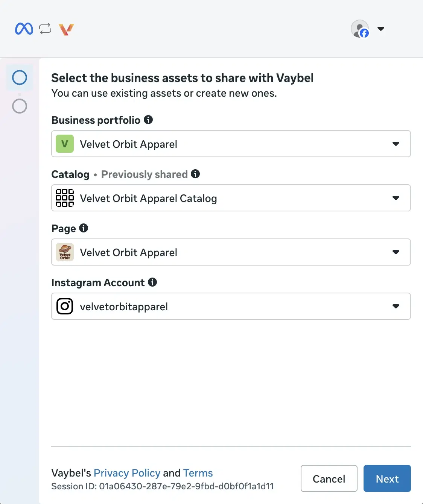Image resolution: width=423 pixels, height=504 pixels.
Task: Show info for Instagram Account label
Action: point(152,282)
